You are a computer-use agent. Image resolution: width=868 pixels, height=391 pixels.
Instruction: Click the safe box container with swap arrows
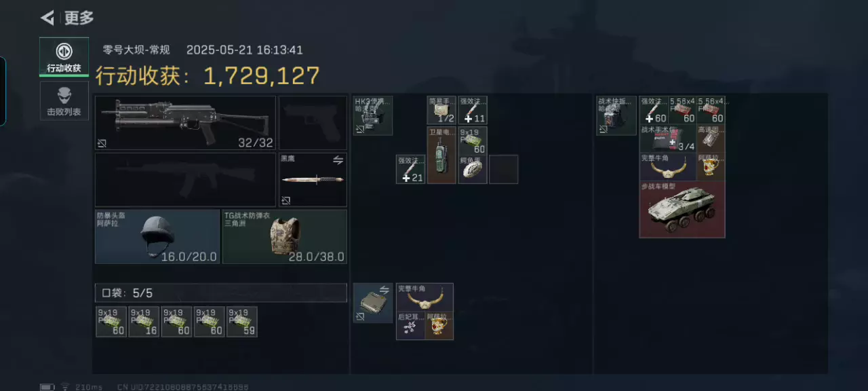click(372, 303)
